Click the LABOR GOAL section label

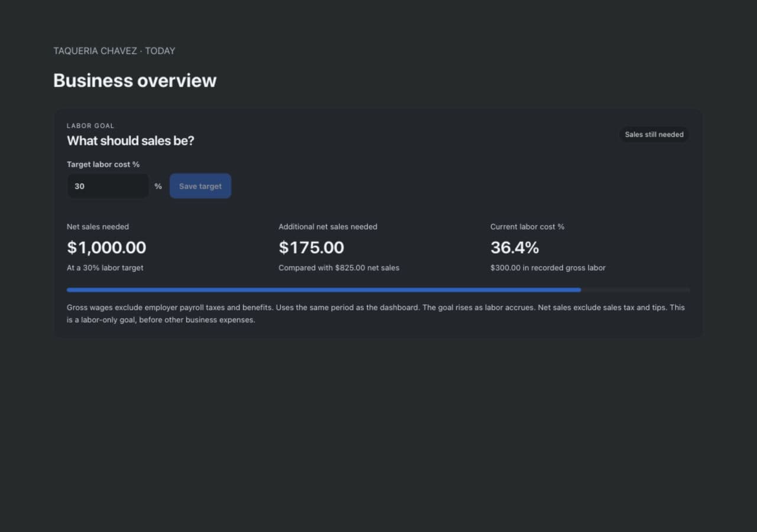90,126
